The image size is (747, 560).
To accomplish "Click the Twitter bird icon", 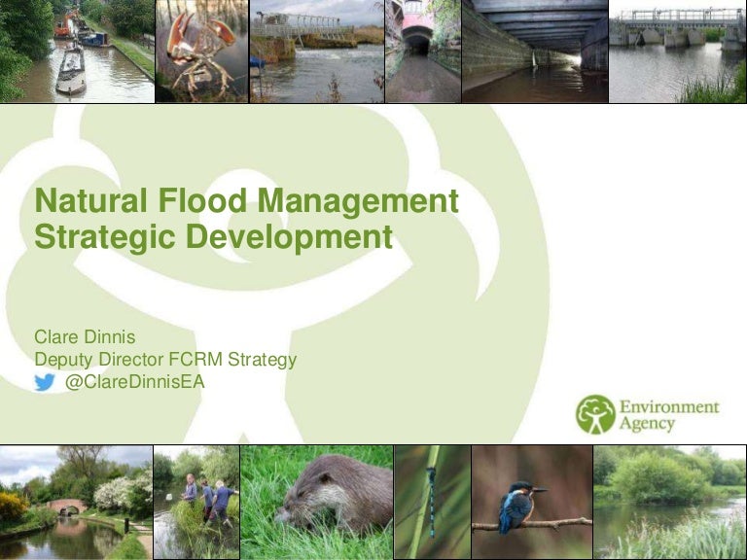I will point(45,382).
